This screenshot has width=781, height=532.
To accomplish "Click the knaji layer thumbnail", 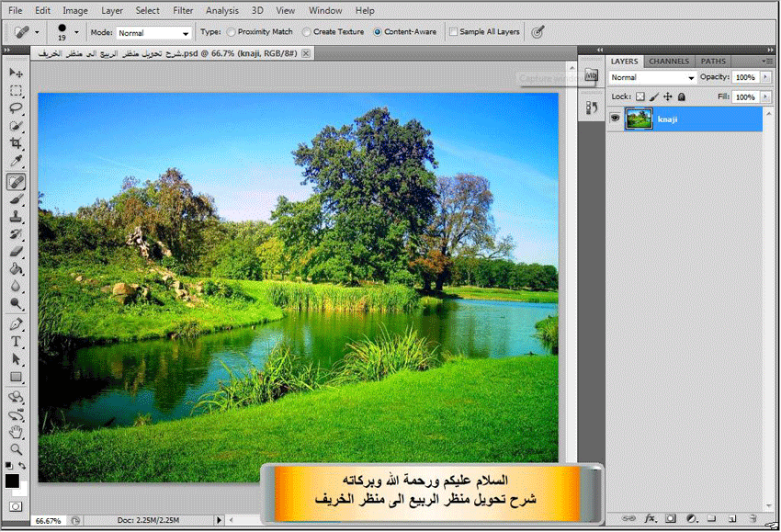I will click(x=639, y=119).
